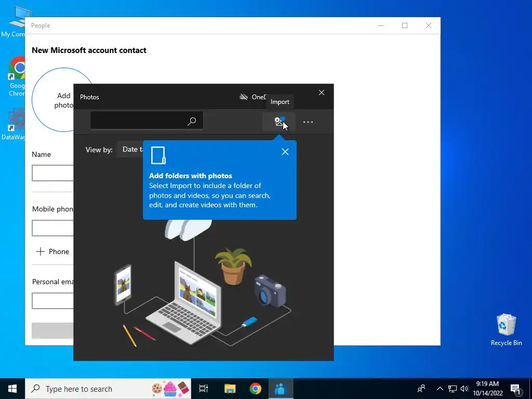Select the Recycle Bin desktop icon
This screenshot has height=399, width=532.
506,330
